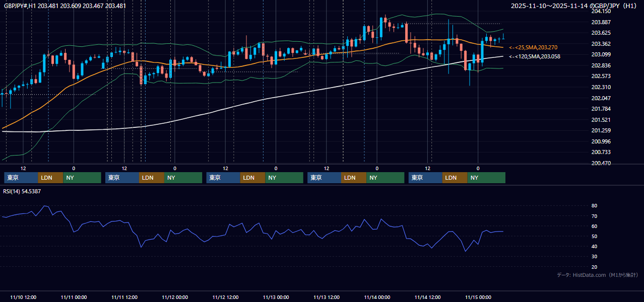Click the 203.625 price axis label
The image size is (644, 302).
point(601,33)
